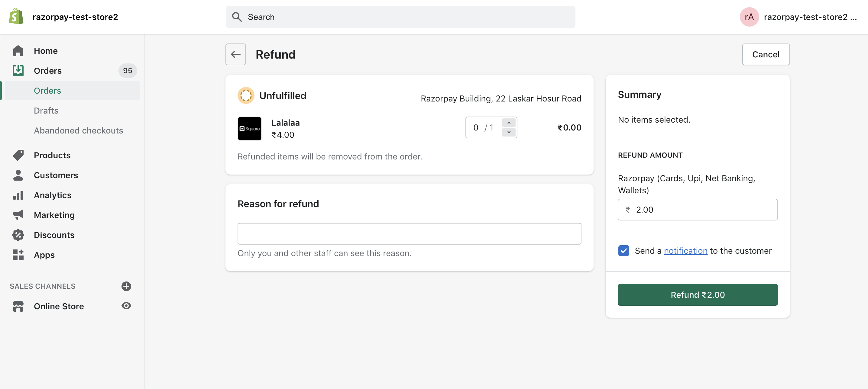Screen dimensions: 868x389
Task: Click the Marketing megaphone icon
Action: pos(18,215)
